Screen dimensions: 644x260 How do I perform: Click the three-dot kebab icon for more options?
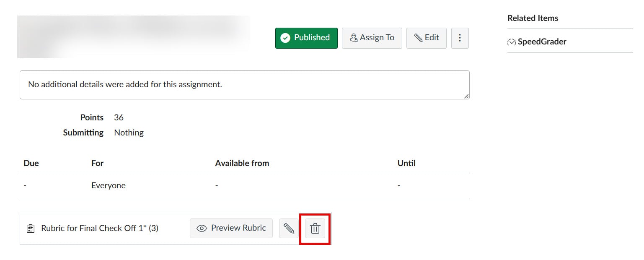460,38
